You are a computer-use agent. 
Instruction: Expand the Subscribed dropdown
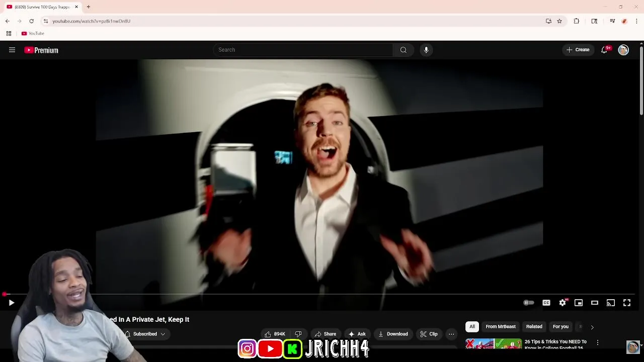(145, 334)
